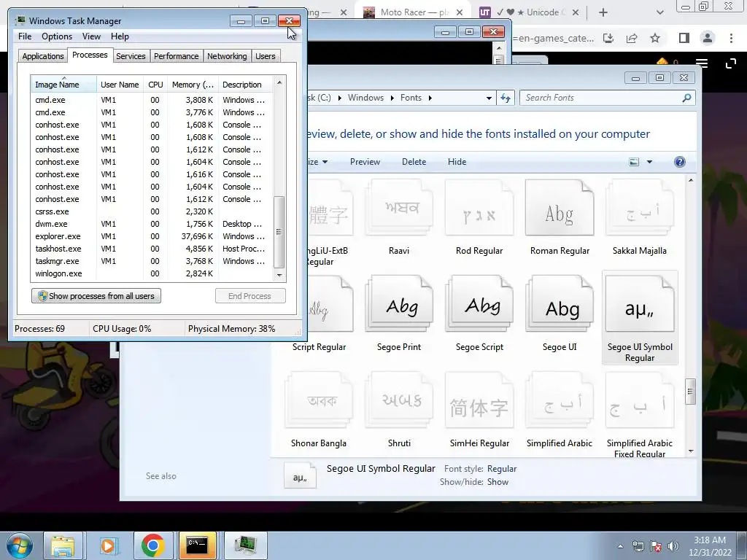This screenshot has height=560, width=747.
Task: Select the SimHei Regular font icon
Action: pyautogui.click(x=479, y=400)
